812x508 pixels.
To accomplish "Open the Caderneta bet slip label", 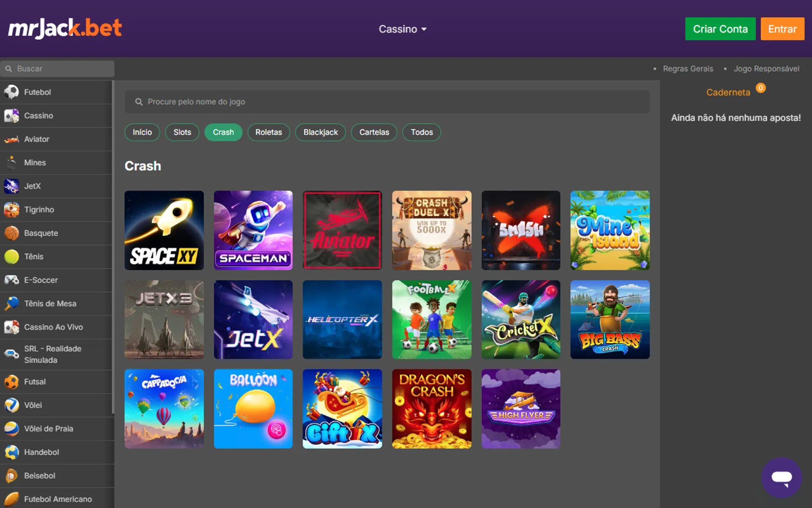I will point(728,92).
